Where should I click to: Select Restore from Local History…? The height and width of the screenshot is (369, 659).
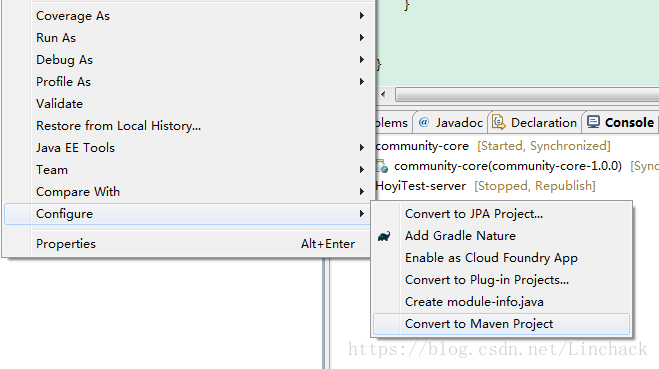(187, 126)
